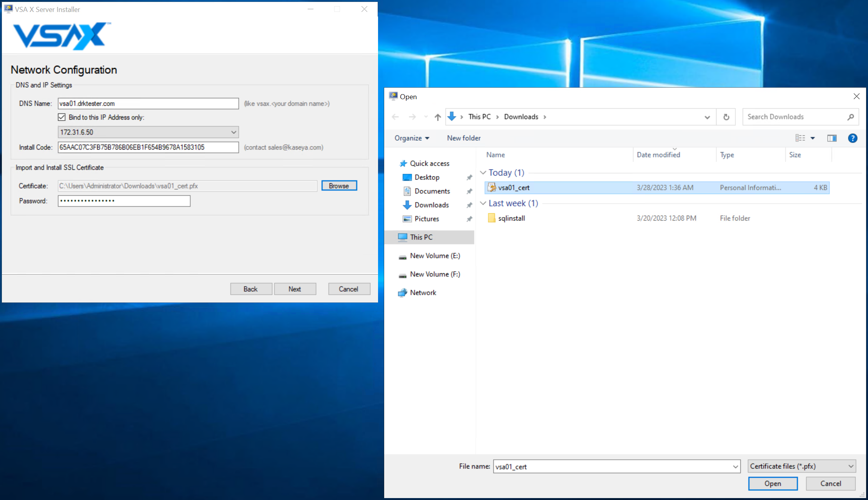The image size is (868, 500).
Task: Click vsa01_cert certificate file icon
Action: click(491, 188)
